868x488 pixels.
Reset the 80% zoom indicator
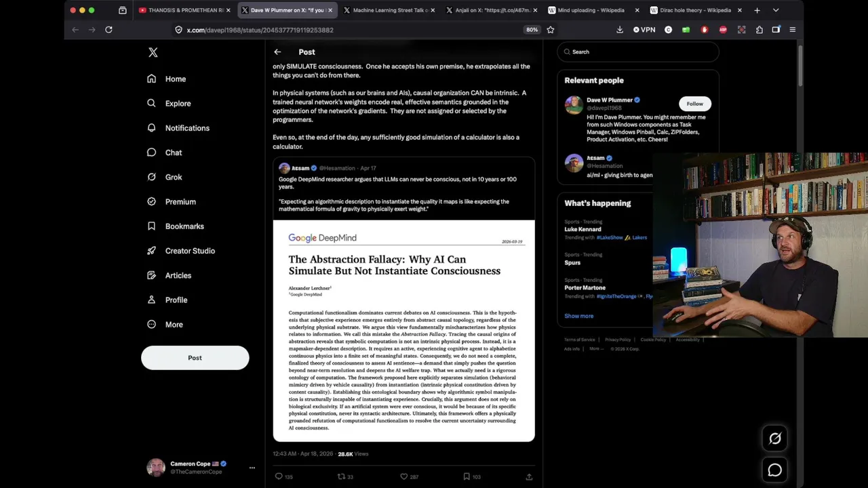click(532, 30)
